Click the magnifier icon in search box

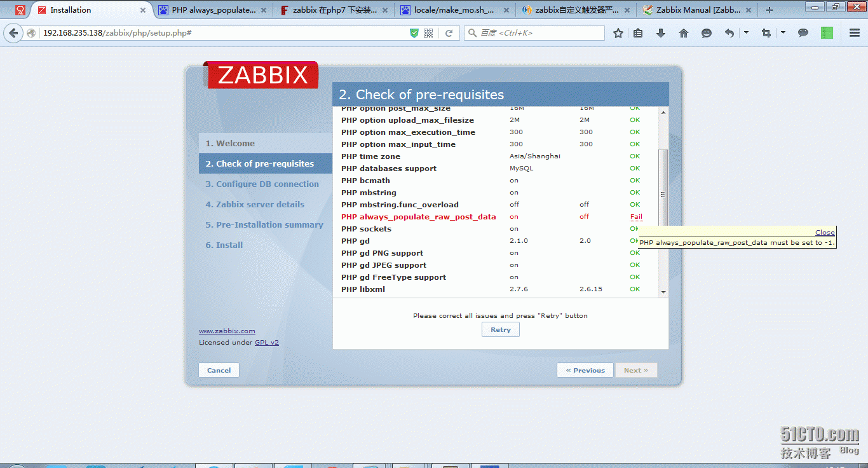point(472,33)
